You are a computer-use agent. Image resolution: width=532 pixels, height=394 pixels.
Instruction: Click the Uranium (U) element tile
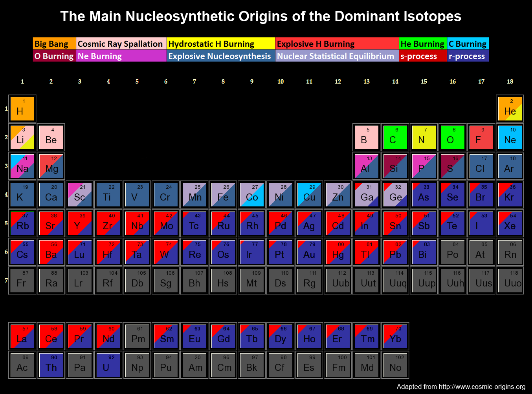tap(108, 365)
